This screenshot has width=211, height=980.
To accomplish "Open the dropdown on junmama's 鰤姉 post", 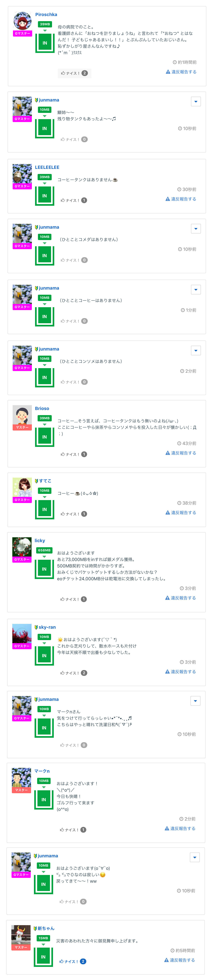I will pos(195,102).
